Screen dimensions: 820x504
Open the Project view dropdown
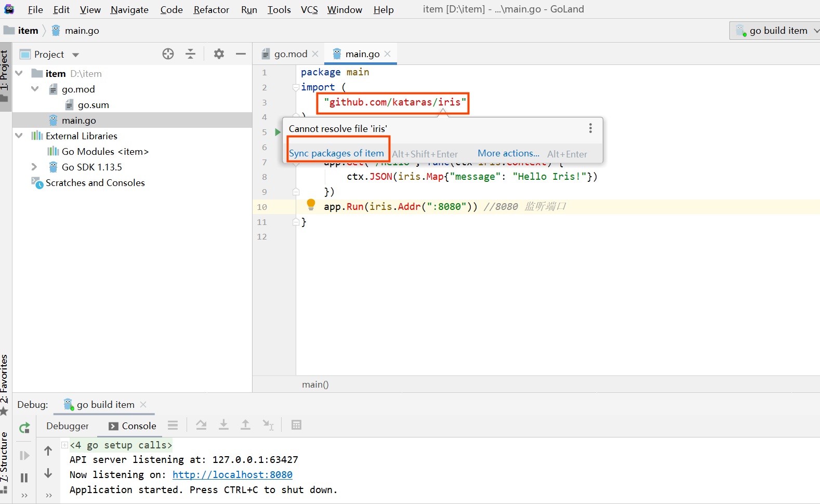coord(75,55)
